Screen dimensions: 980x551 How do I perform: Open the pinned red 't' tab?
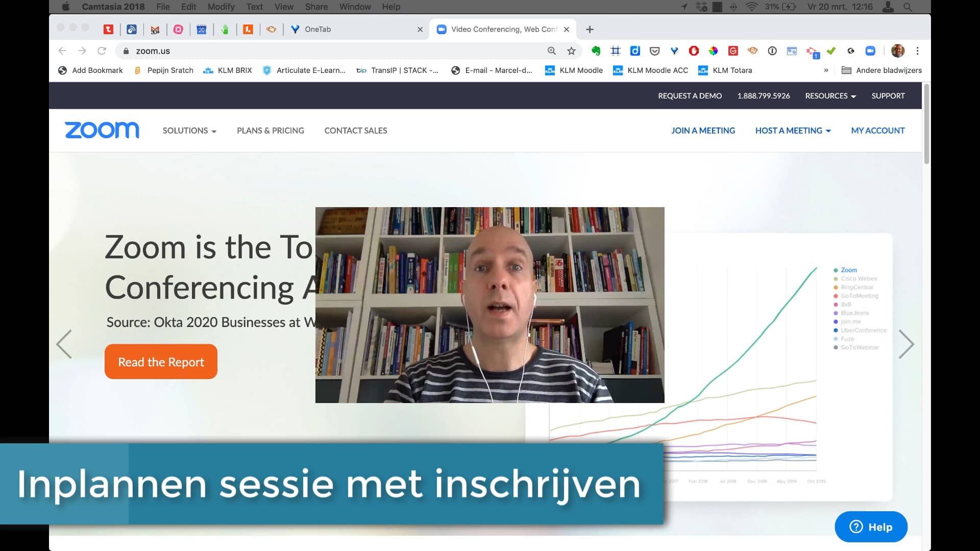tap(108, 30)
